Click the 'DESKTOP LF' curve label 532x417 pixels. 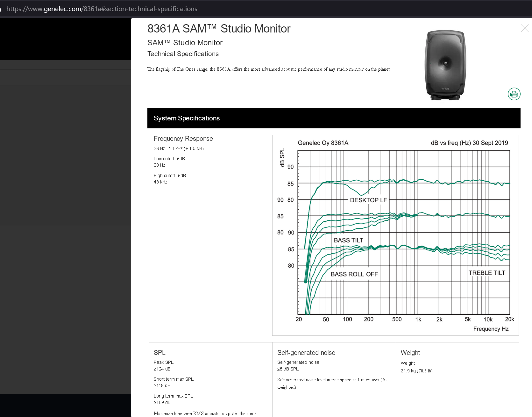pyautogui.click(x=368, y=200)
